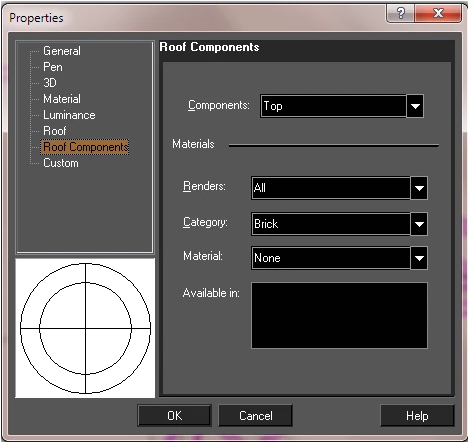Expand the Material dropdown arrow
Image resolution: width=470 pixels, height=443 pixels.
[x=419, y=258]
